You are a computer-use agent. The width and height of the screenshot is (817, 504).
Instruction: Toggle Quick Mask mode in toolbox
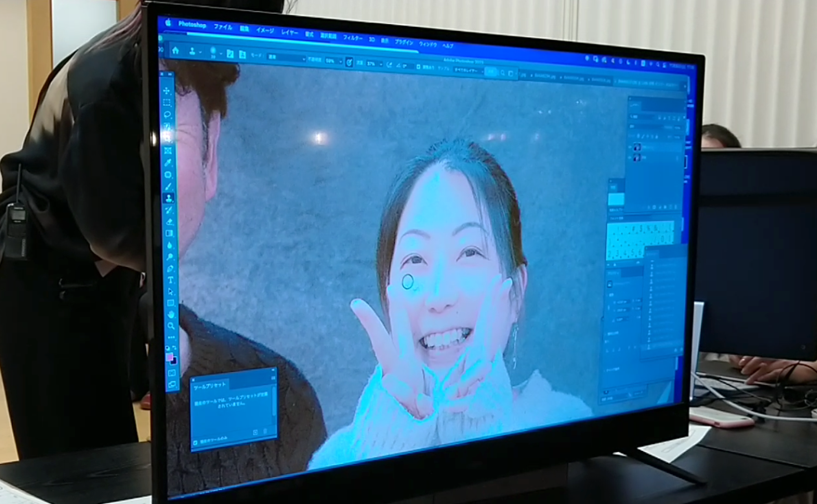pos(172,373)
